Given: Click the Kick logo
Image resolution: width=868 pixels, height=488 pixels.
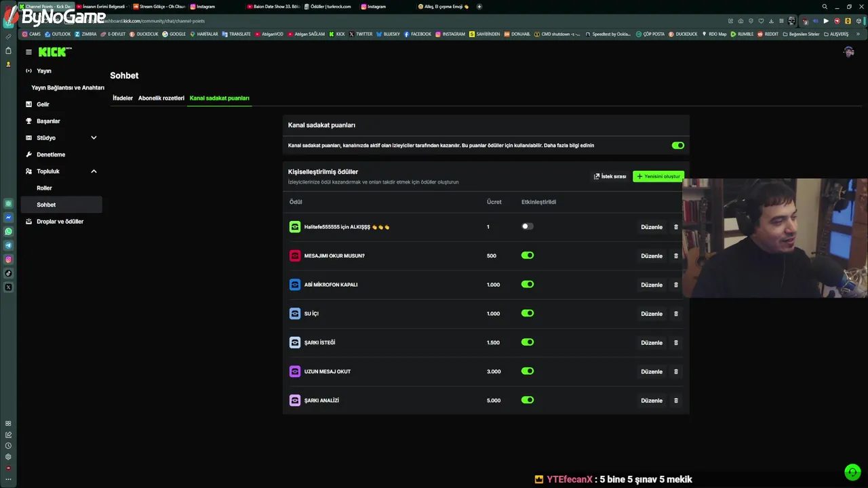Looking at the screenshot, I should (x=54, y=52).
